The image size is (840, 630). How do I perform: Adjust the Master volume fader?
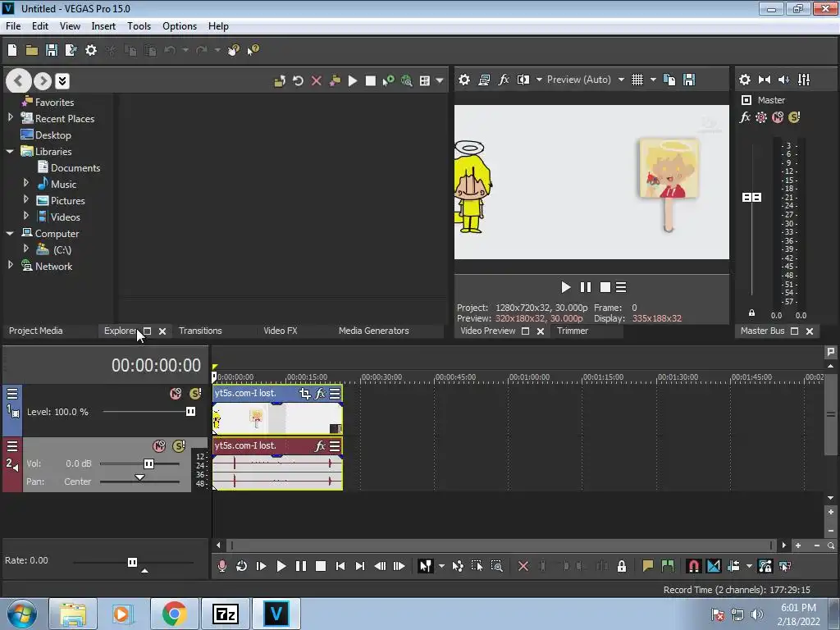pos(751,198)
